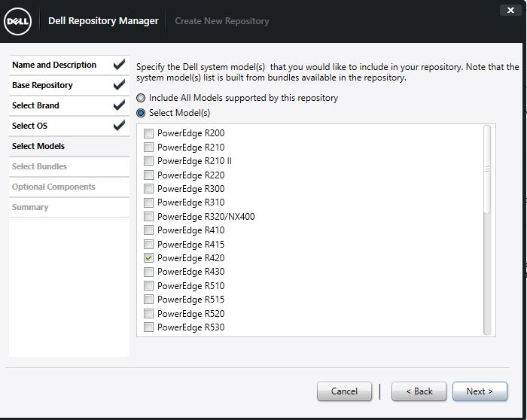Enable the PowerEdge R530 checkbox
The image size is (527, 420).
point(148,327)
